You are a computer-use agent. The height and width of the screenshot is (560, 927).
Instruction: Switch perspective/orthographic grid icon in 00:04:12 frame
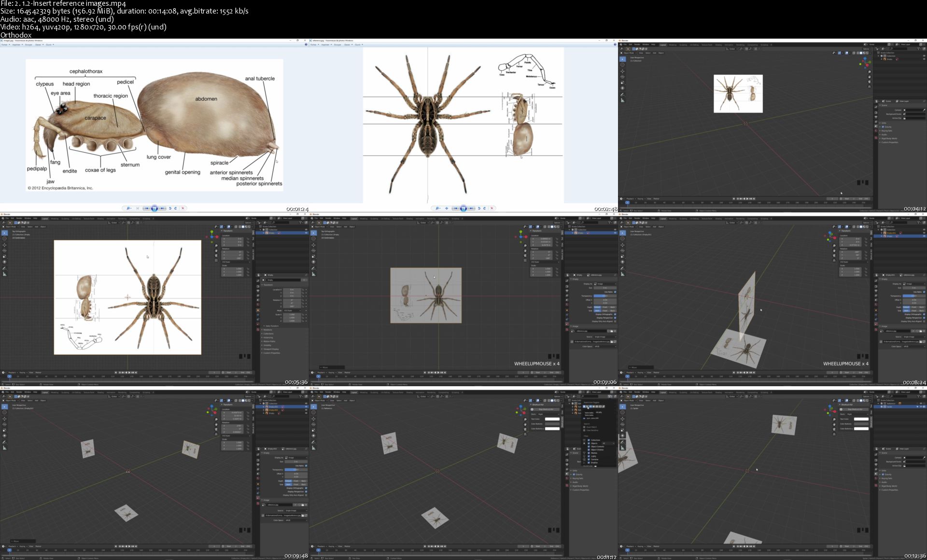(x=870, y=86)
